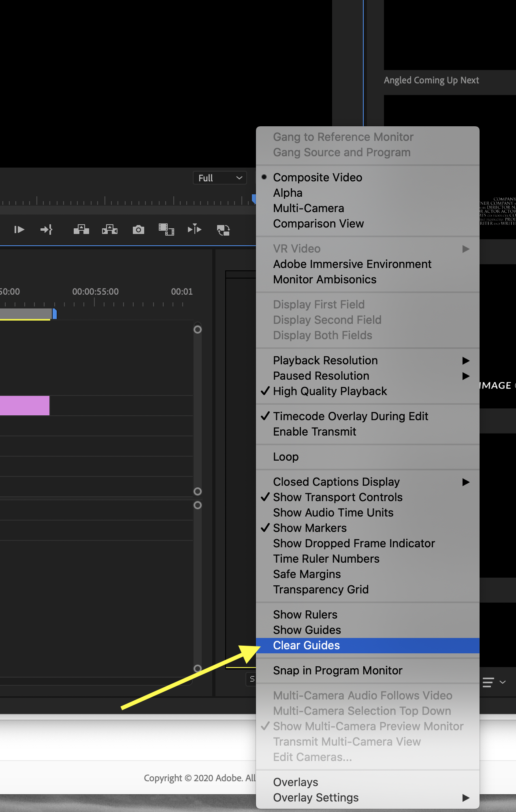Disable Show Transport Controls

pyautogui.click(x=337, y=497)
